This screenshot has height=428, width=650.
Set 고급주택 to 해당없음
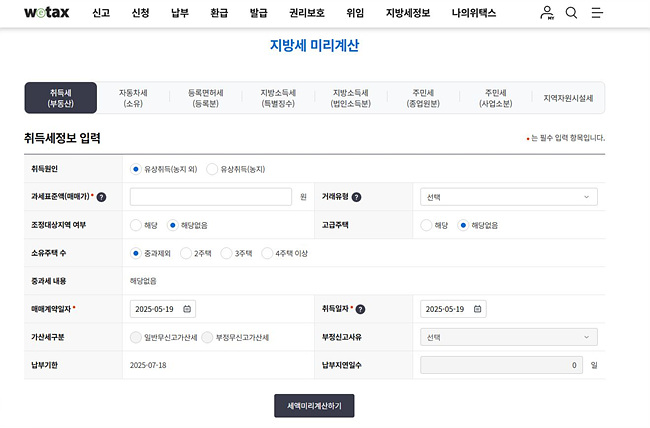(463, 225)
